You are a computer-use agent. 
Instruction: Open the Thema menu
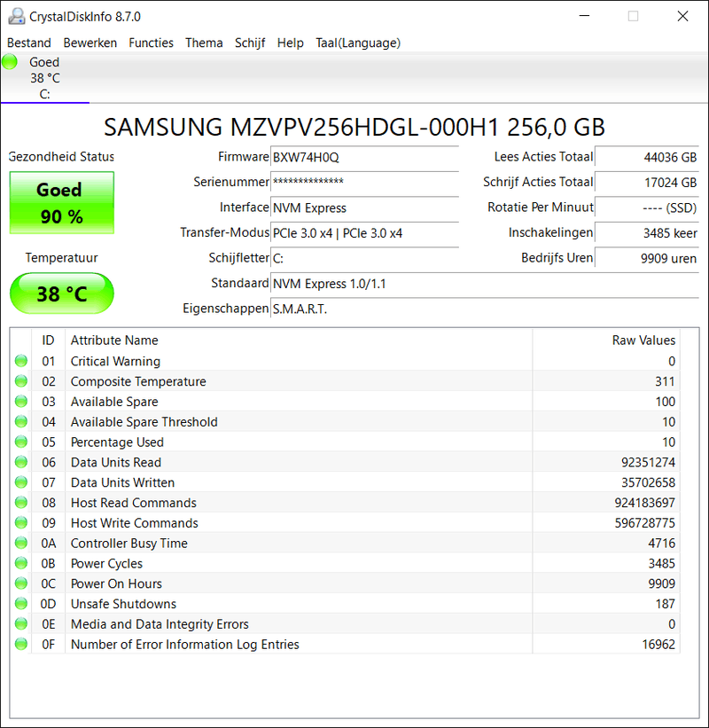pos(204,43)
